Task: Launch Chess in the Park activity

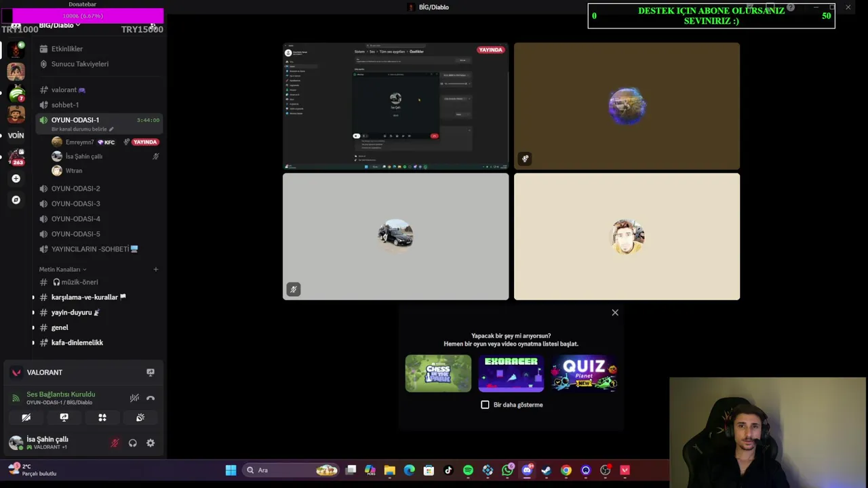Action: click(438, 373)
